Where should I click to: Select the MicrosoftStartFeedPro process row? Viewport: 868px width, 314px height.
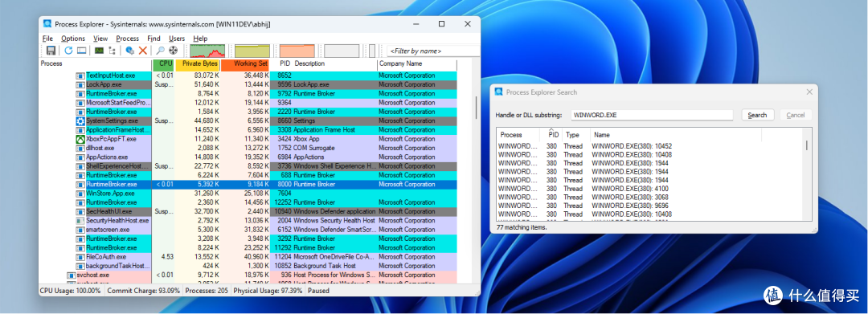pos(249,103)
